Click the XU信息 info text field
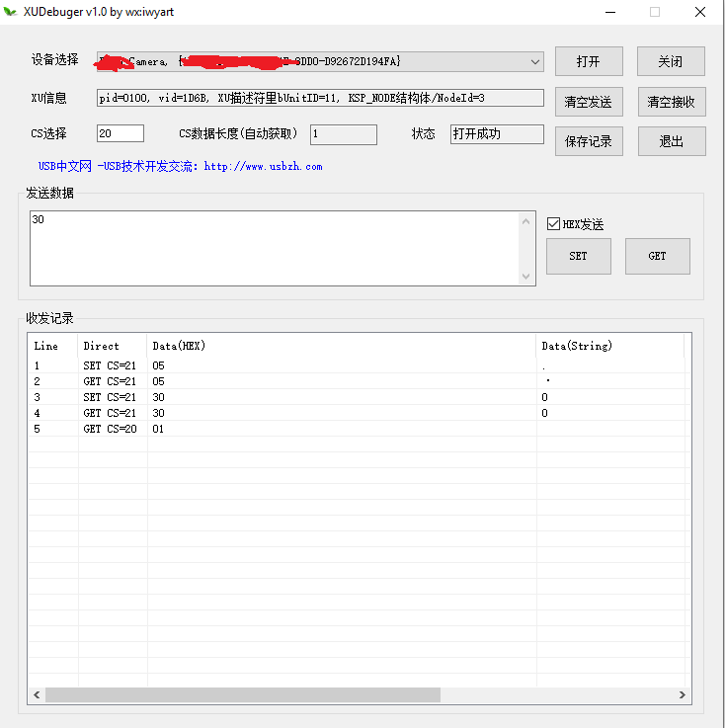The width and height of the screenshot is (725, 728). (x=320, y=98)
